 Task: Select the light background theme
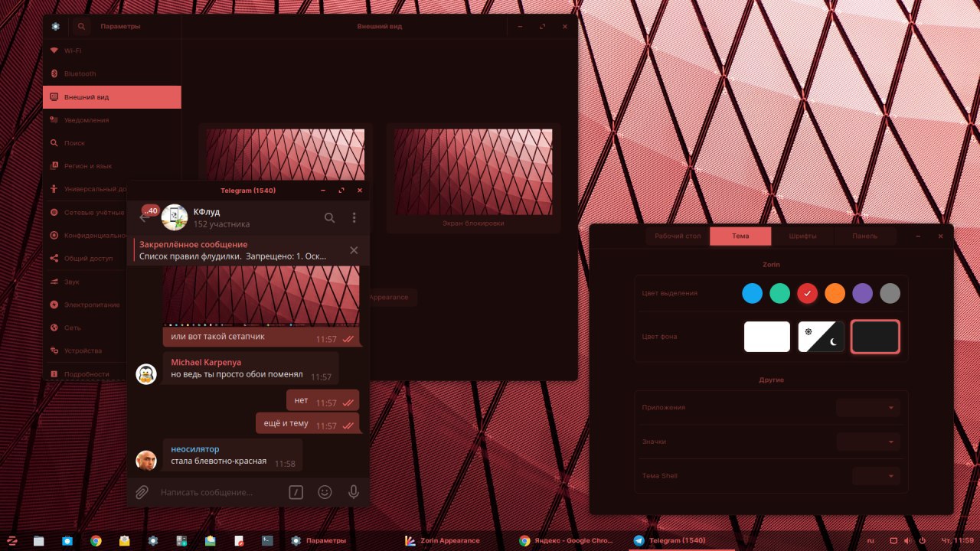click(x=767, y=337)
